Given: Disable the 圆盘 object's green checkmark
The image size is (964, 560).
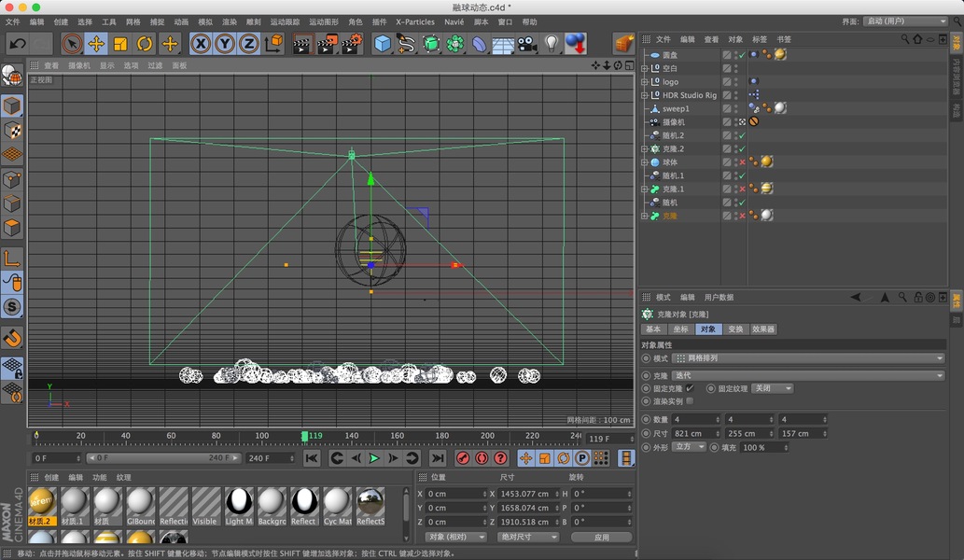Looking at the screenshot, I should [x=742, y=55].
